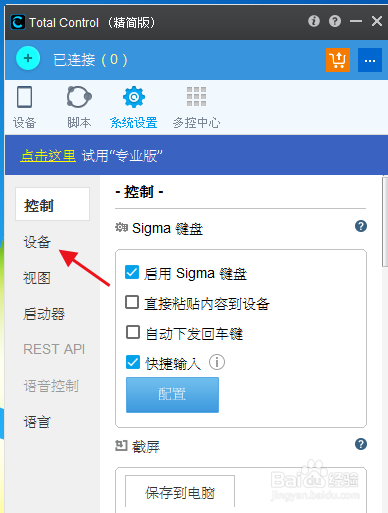Open the orange shopping cart icon
This screenshot has height=513, width=388.
338,60
